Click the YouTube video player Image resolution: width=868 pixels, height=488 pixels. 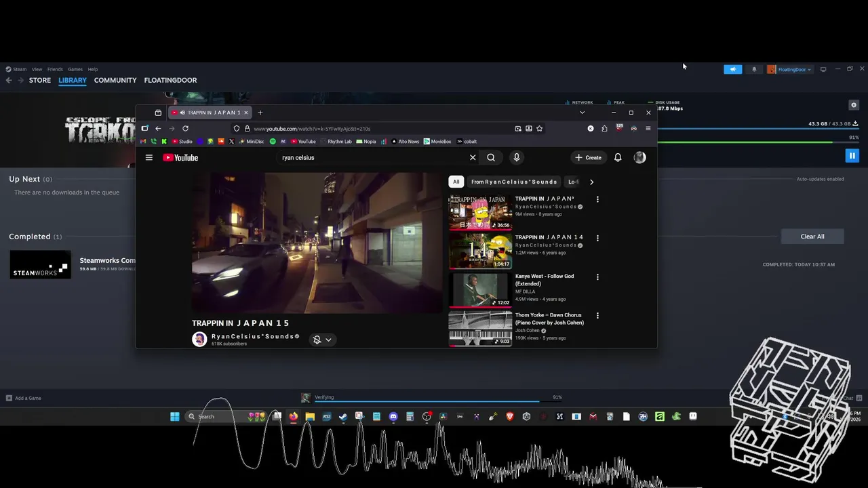click(x=317, y=243)
